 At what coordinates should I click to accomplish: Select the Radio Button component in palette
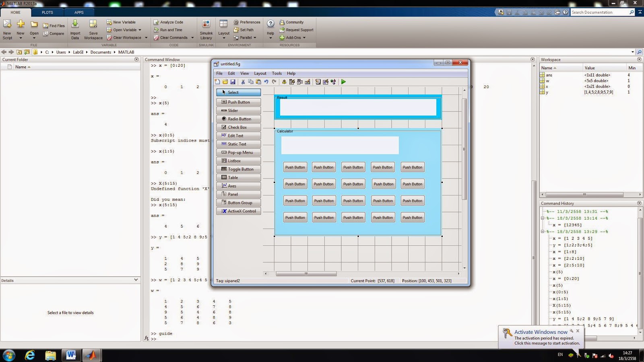coord(239,119)
